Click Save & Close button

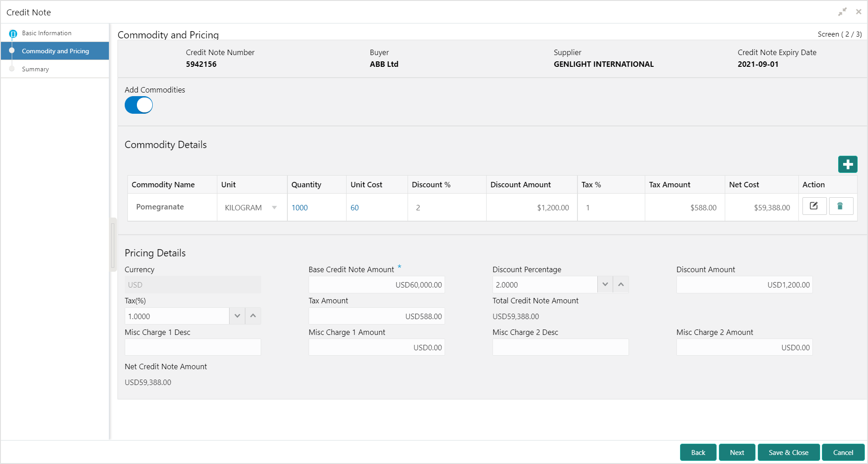tap(788, 452)
